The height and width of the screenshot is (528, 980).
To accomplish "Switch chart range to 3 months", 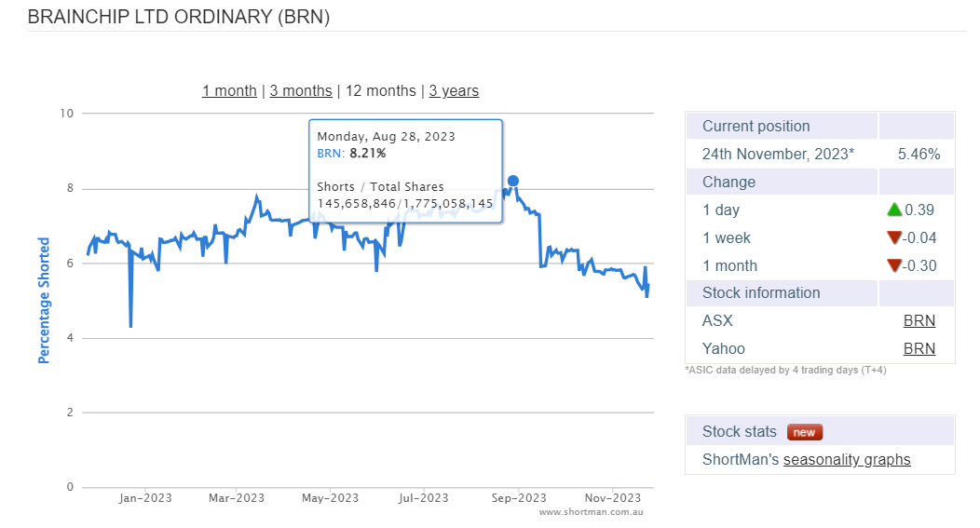I will click(x=301, y=90).
